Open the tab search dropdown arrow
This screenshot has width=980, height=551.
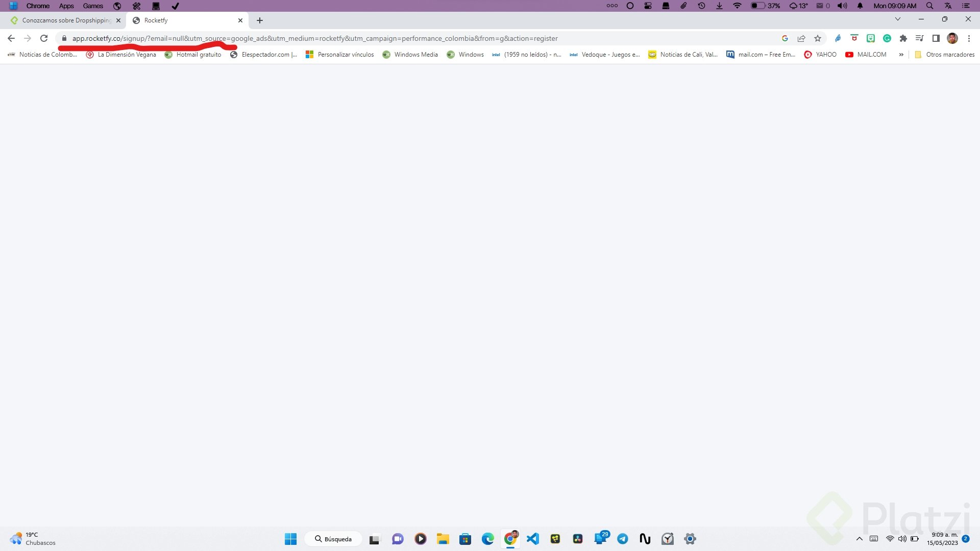897,19
